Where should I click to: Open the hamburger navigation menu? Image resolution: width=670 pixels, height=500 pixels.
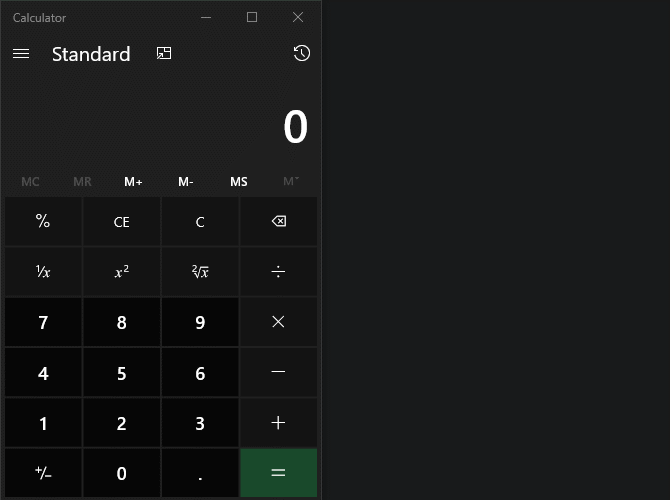(21, 54)
